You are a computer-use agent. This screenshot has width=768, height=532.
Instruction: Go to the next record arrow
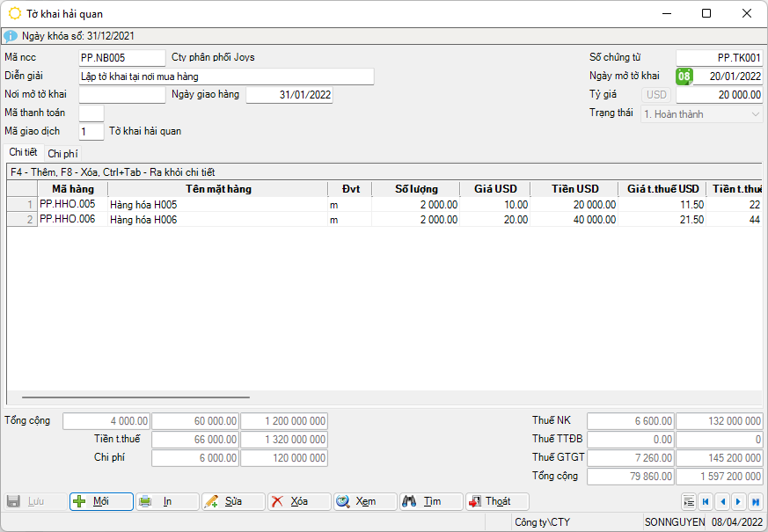pyautogui.click(x=739, y=502)
